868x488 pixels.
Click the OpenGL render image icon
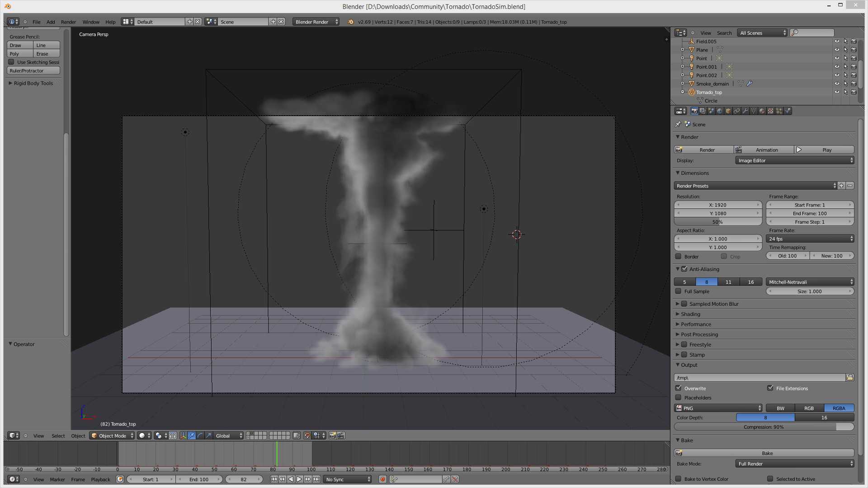pos(332,436)
